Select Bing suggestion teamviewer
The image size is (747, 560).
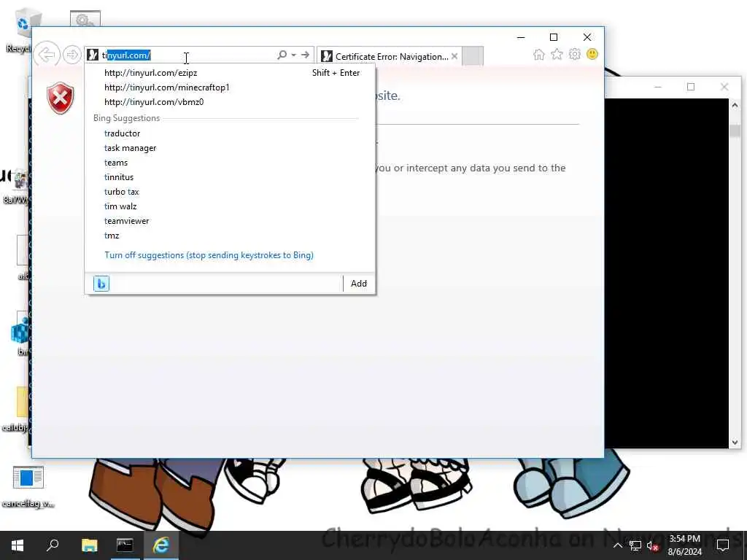tap(230, 221)
